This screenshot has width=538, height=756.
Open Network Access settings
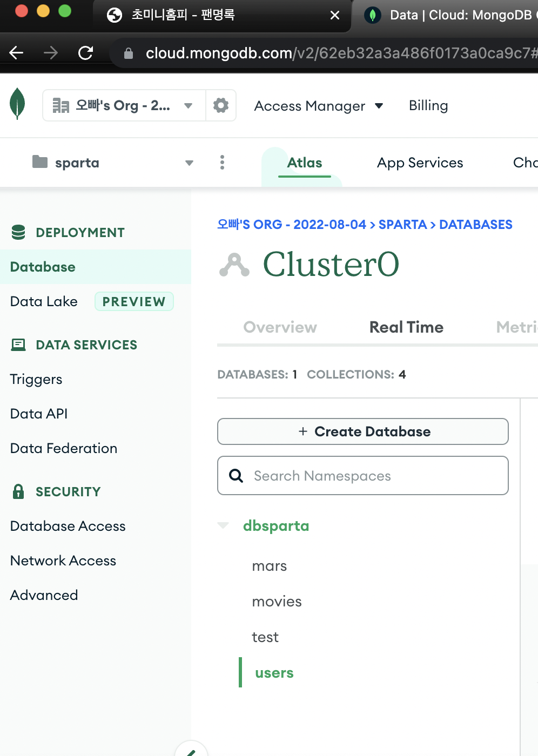tap(63, 561)
